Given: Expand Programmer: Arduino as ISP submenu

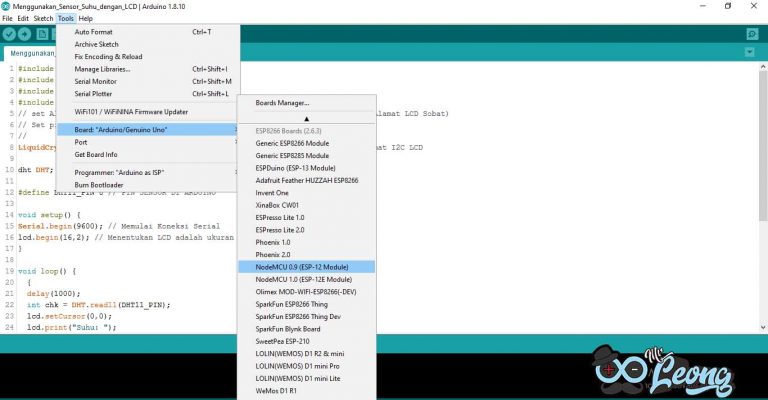Looking at the screenshot, I should 148,172.
